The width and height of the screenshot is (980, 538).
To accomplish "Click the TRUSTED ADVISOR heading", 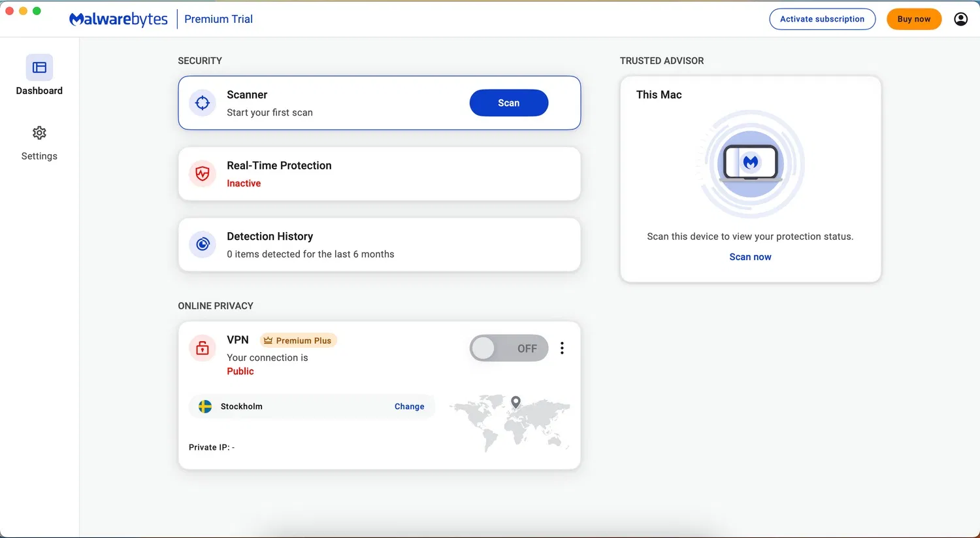I will 662,61.
